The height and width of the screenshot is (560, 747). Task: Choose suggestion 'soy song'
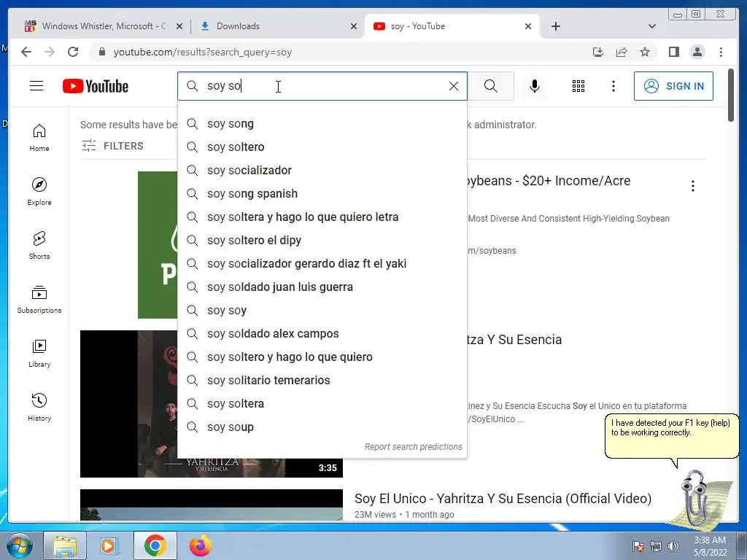(x=322, y=124)
